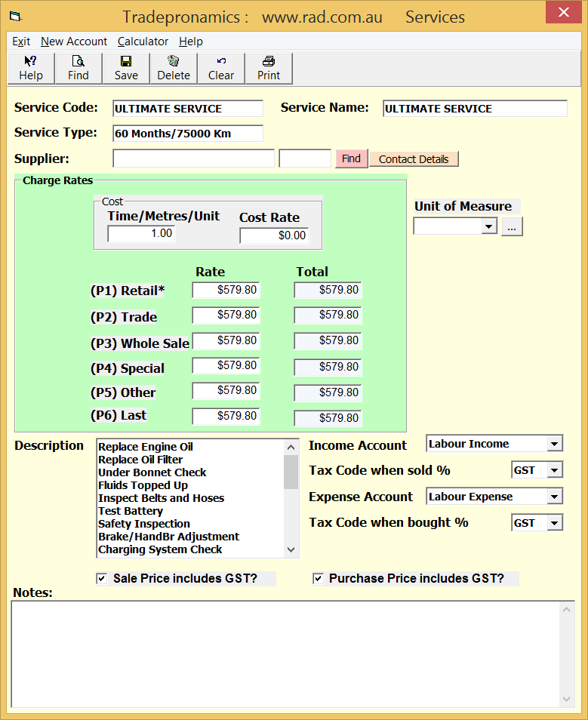The image size is (588, 720).
Task: Toggle Sale Price includes GST checkbox
Action: (101, 579)
